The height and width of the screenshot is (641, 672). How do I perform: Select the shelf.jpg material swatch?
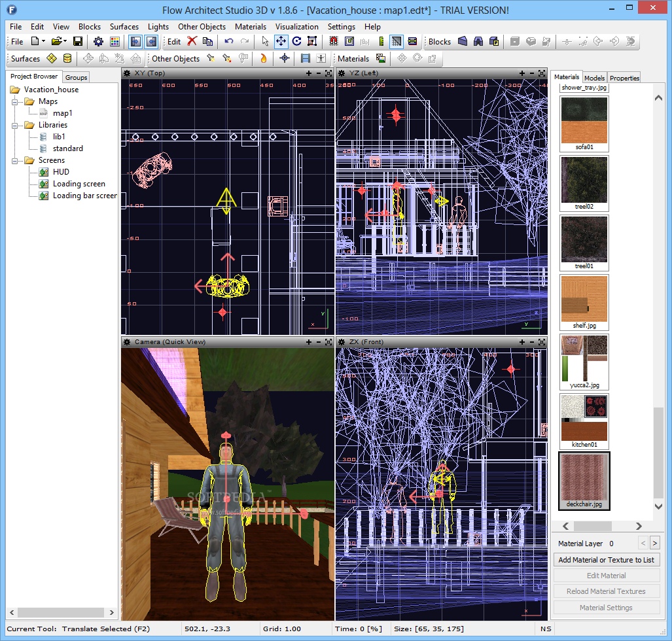584,302
